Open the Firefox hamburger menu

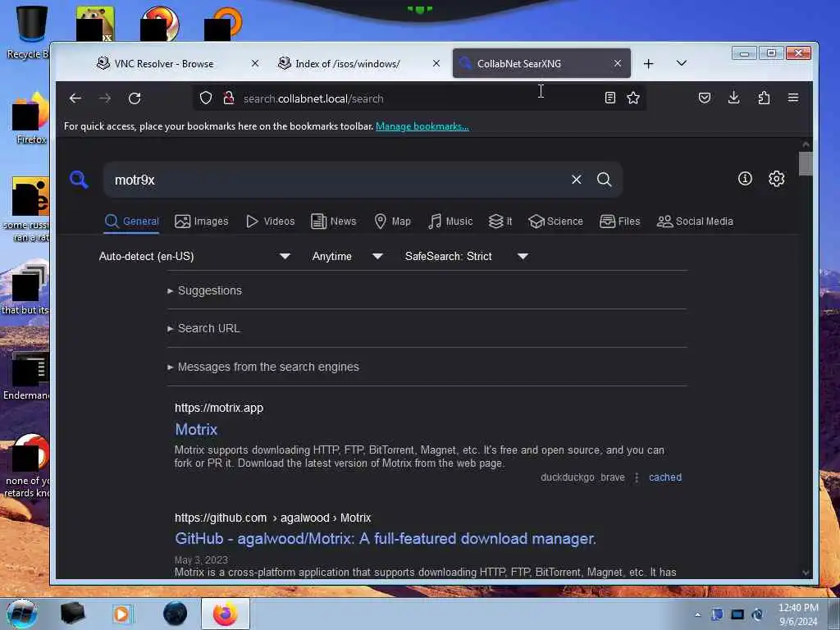click(793, 98)
